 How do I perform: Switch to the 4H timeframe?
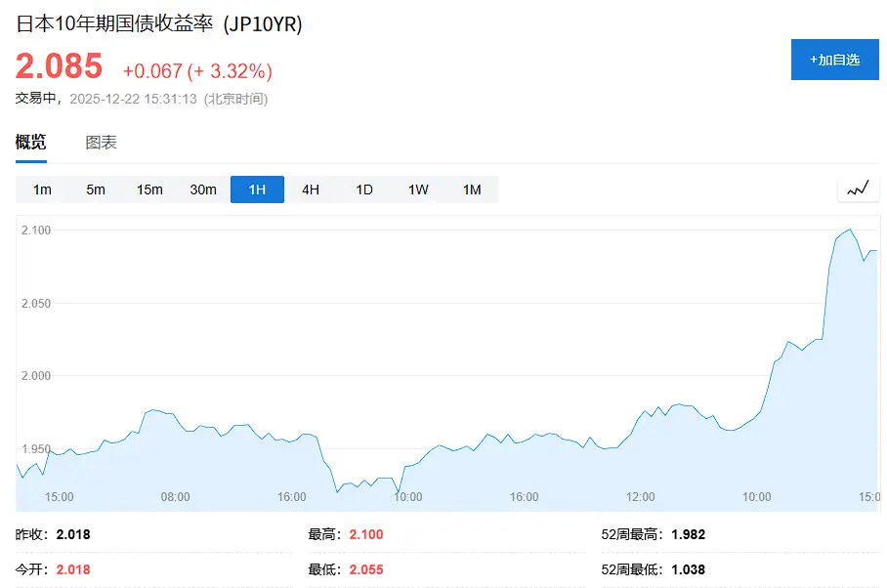pos(310,189)
